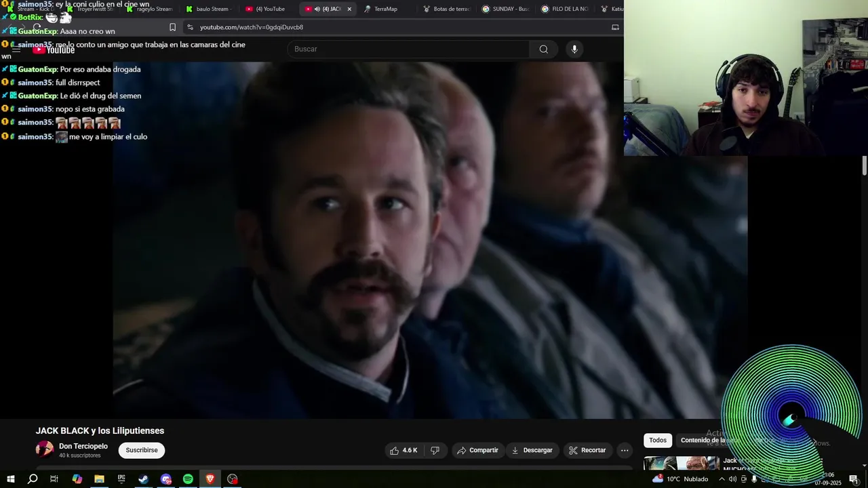The image size is (868, 488).
Task: Click the bookmark icon beside the address bar
Action: click(x=172, y=27)
